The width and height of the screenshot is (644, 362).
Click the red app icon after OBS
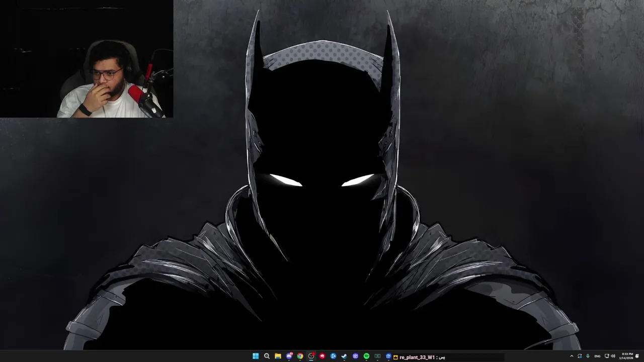(x=322, y=356)
